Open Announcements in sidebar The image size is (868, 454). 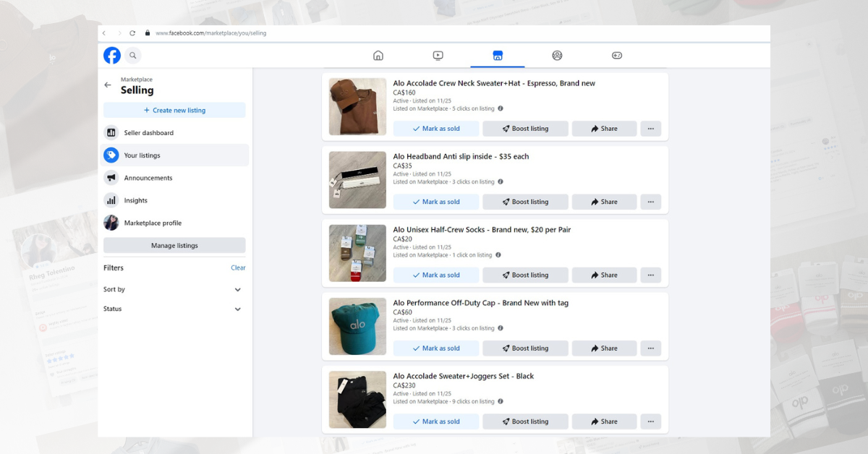(x=176, y=178)
